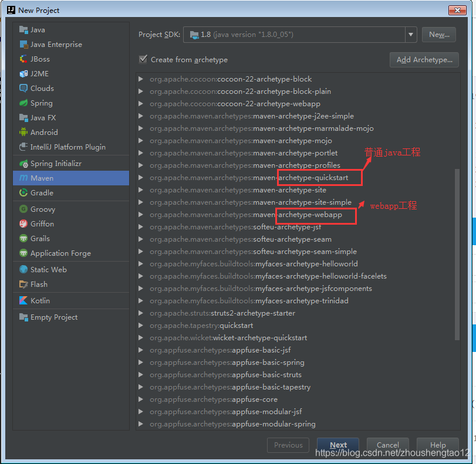Select appfuse-basic-tapestry row
Image resolution: width=476 pixels, height=464 pixels.
click(x=298, y=387)
